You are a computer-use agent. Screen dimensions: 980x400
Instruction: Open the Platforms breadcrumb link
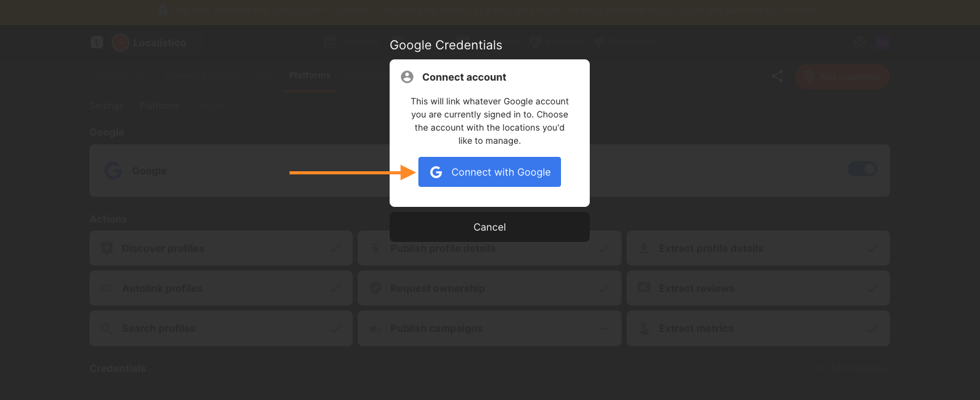tap(159, 106)
